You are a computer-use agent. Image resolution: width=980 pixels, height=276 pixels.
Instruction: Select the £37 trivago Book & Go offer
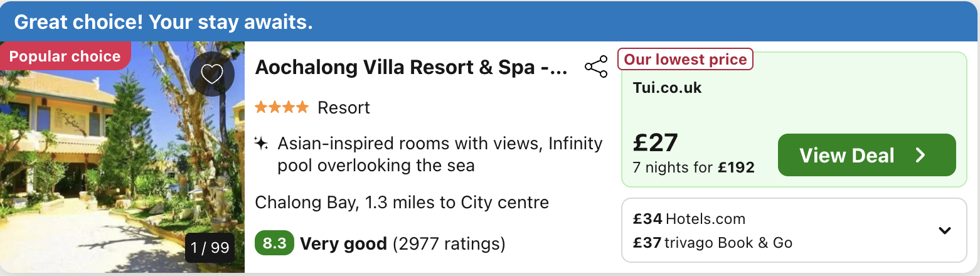[712, 243]
